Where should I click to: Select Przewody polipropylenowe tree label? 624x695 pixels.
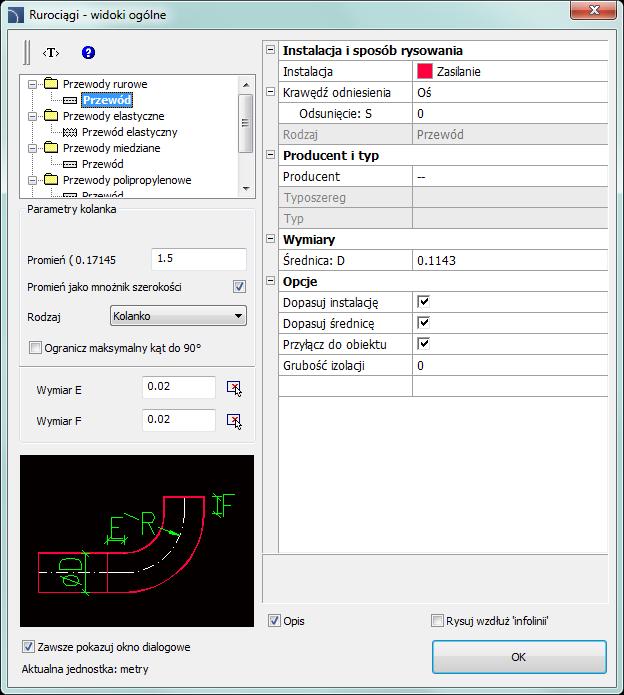tap(127, 180)
